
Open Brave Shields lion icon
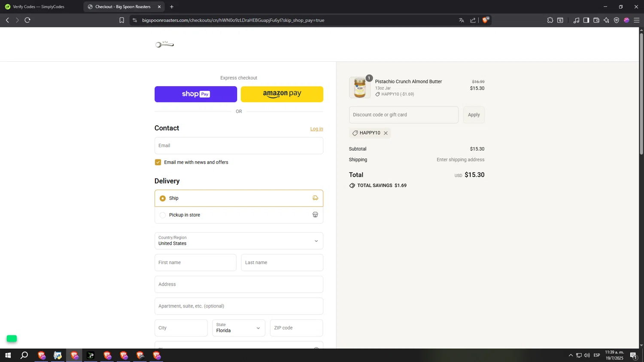coord(486,20)
